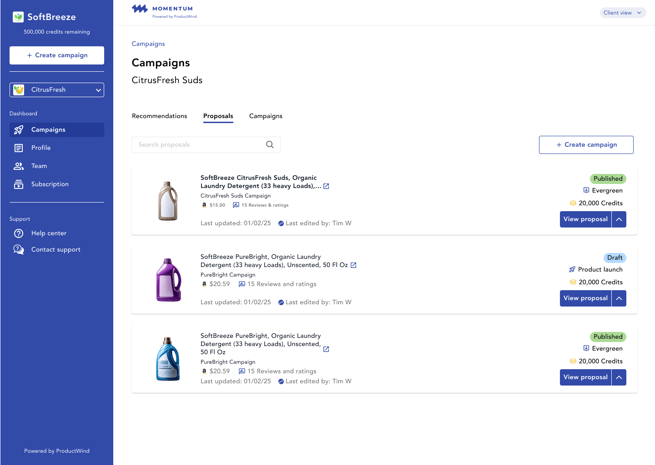
Task: Switch to the Recommendations tab
Action: [x=159, y=116]
